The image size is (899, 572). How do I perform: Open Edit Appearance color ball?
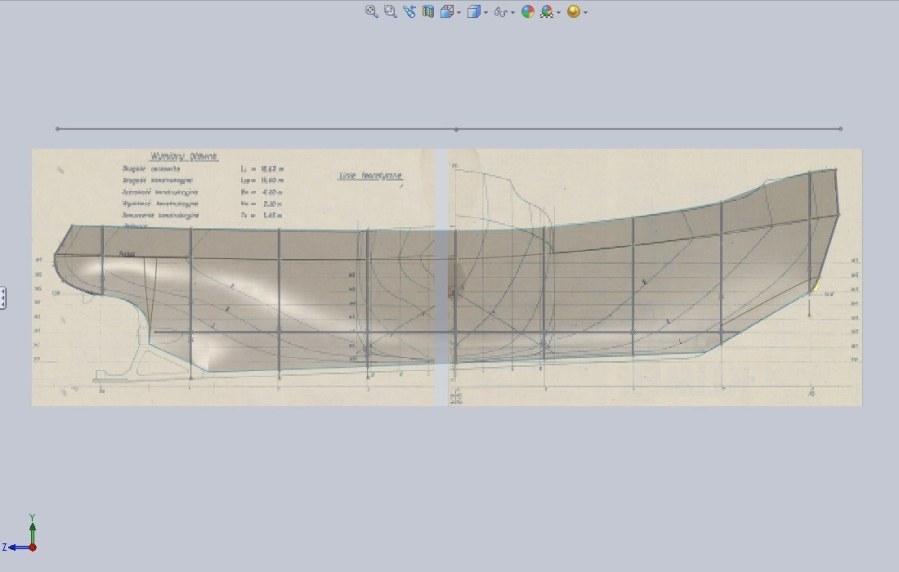pos(528,12)
